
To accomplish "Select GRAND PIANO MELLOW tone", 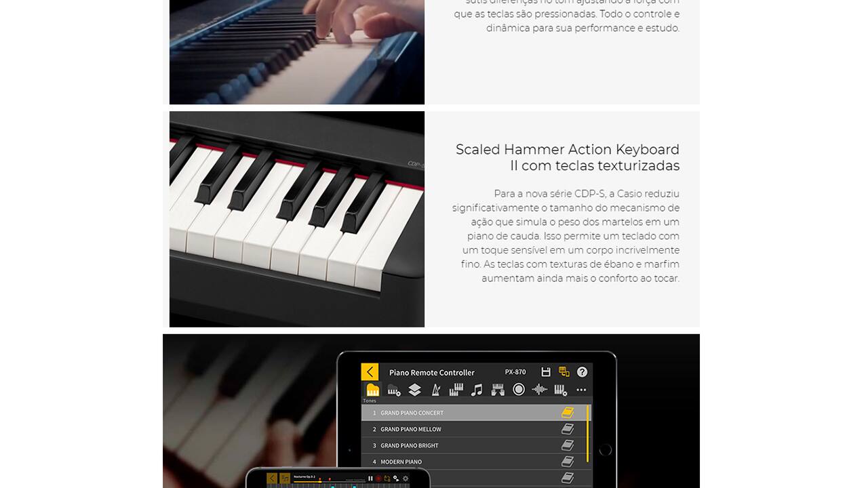I will [x=475, y=429].
